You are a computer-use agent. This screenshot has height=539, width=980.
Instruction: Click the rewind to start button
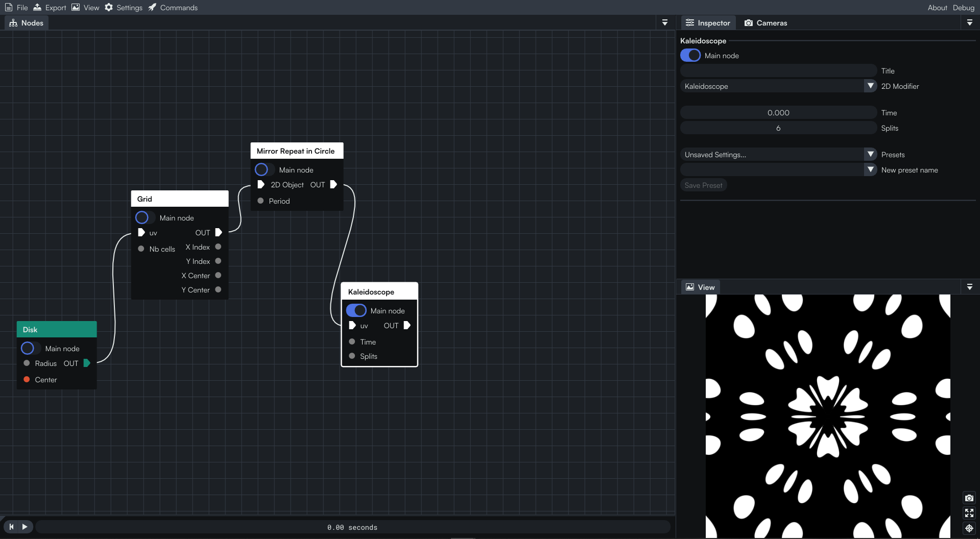[11, 527]
